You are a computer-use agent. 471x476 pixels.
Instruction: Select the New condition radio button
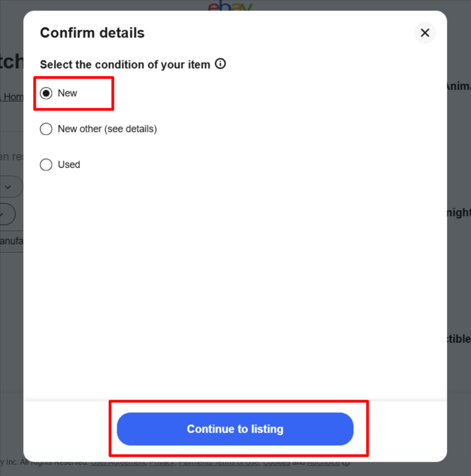[46, 93]
